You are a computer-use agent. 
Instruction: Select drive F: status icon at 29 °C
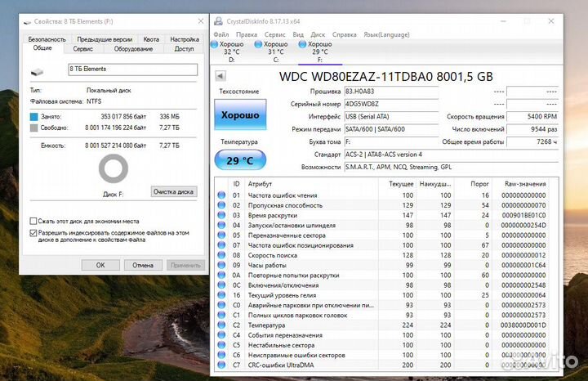302,44
